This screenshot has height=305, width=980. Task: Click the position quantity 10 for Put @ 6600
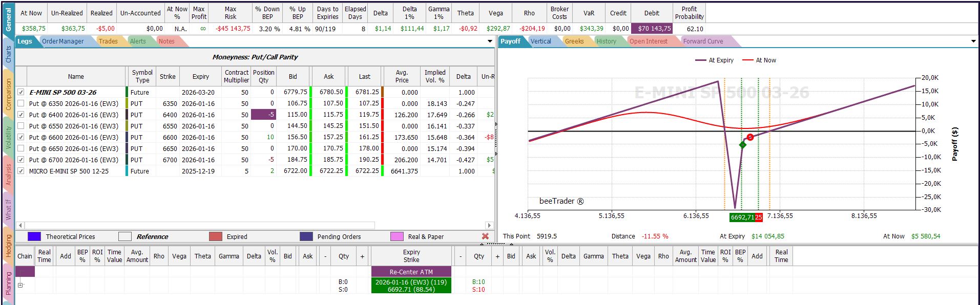point(263,137)
